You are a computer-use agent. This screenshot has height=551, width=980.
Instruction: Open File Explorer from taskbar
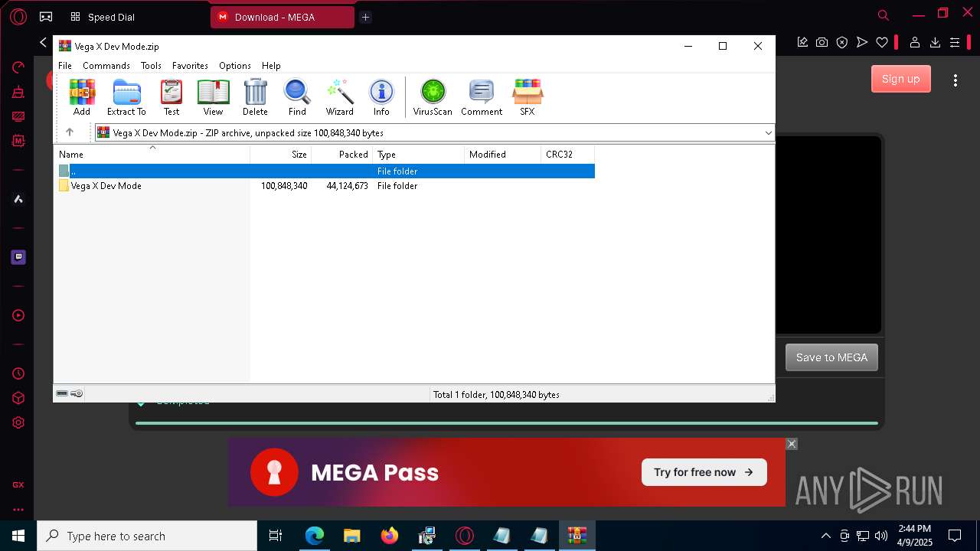coord(351,536)
